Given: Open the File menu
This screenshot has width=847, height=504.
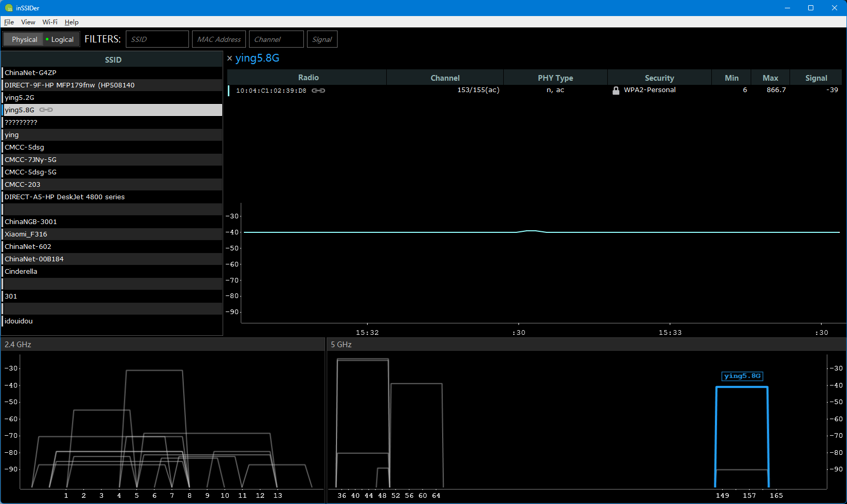Looking at the screenshot, I should pyautogui.click(x=9, y=22).
